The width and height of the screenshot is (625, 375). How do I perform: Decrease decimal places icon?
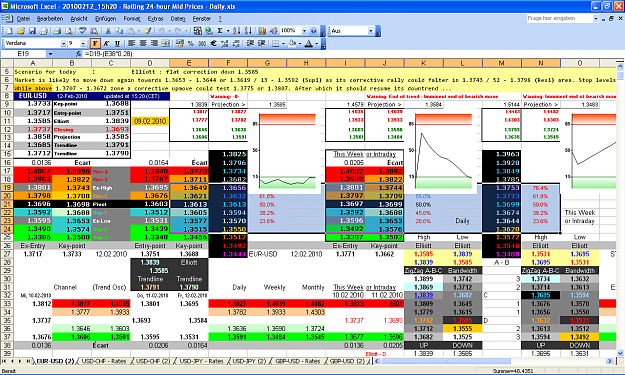(236, 43)
